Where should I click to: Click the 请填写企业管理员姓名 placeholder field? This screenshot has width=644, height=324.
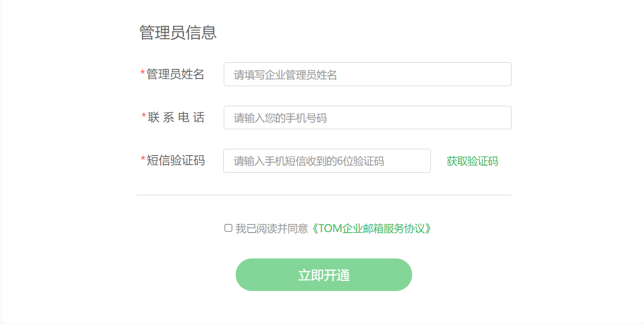pyautogui.click(x=367, y=74)
